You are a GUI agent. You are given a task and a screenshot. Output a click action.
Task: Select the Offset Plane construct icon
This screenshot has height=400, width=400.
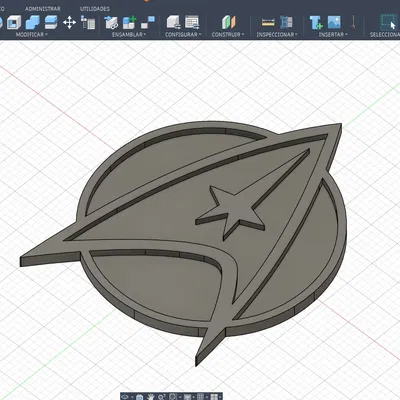(x=228, y=23)
